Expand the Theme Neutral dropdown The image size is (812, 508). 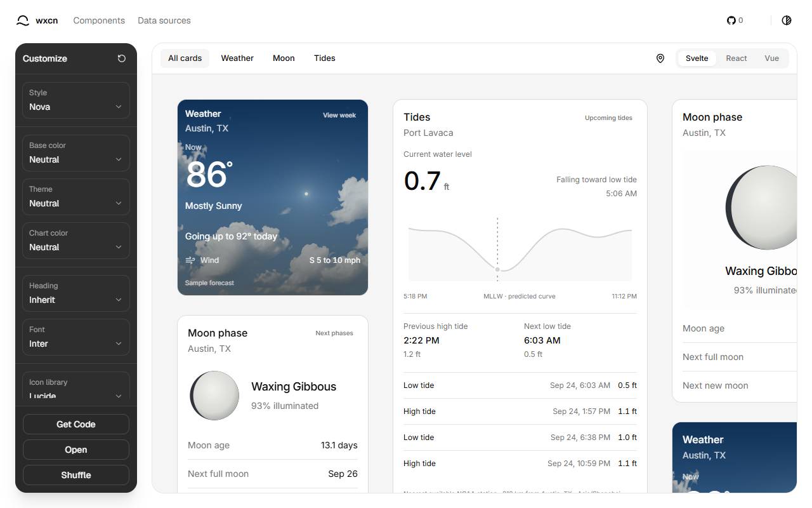pyautogui.click(x=76, y=197)
